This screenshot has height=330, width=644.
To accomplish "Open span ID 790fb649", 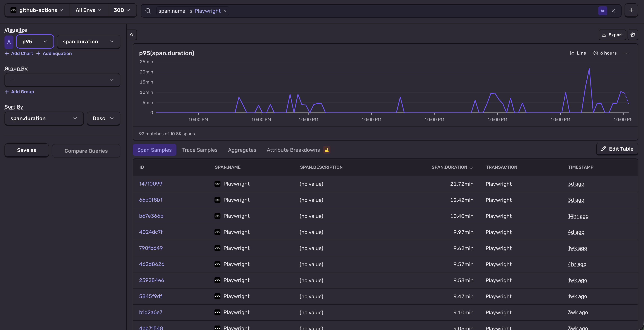I will (151, 248).
